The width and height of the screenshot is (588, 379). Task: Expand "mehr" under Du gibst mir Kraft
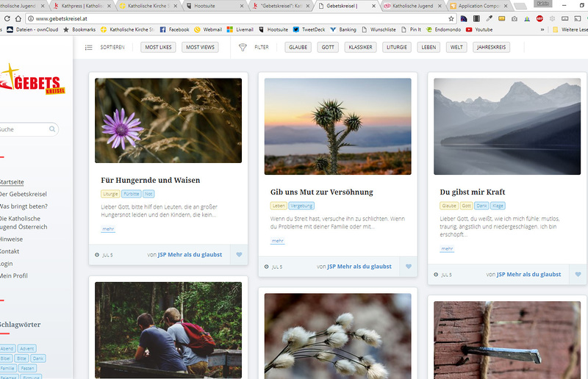pyautogui.click(x=446, y=249)
